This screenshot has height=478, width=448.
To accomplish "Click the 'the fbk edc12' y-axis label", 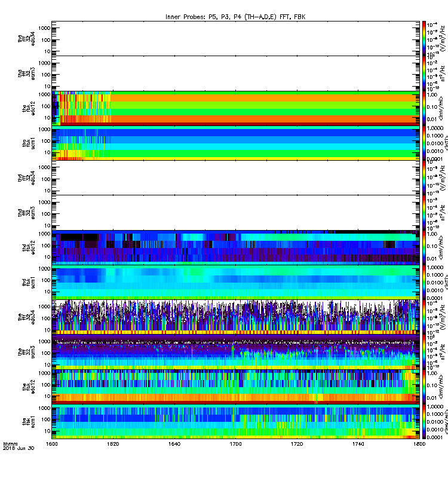I will click(29, 387).
